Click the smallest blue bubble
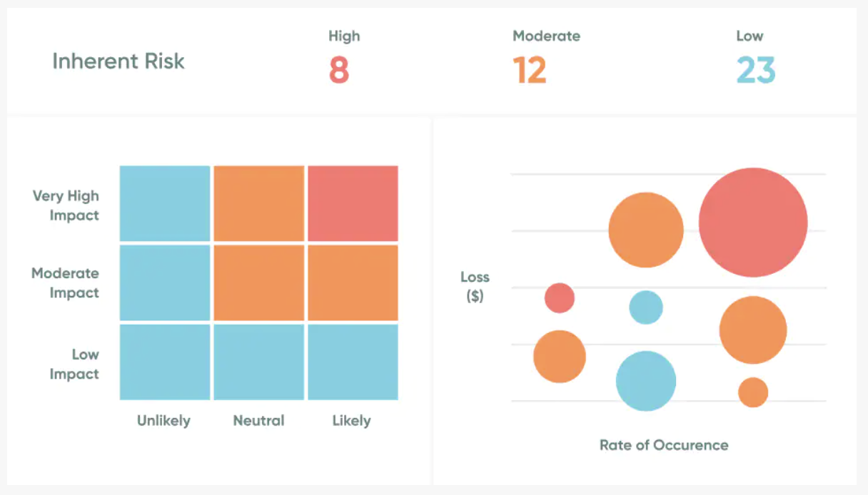868x495 pixels. (x=646, y=307)
